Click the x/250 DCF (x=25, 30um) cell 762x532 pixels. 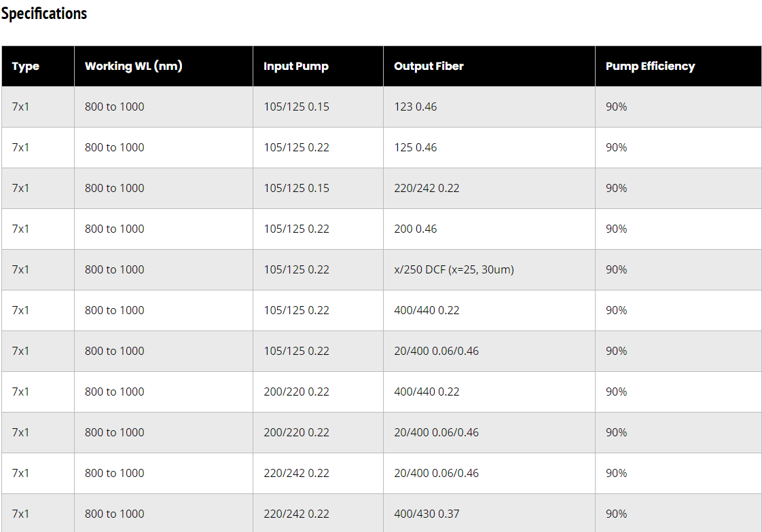(x=454, y=269)
